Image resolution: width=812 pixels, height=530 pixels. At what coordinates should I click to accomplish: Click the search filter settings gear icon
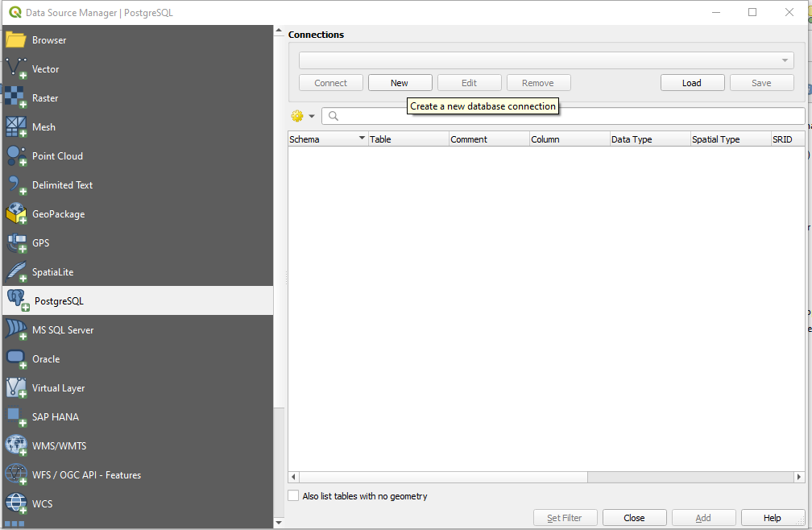click(x=296, y=115)
